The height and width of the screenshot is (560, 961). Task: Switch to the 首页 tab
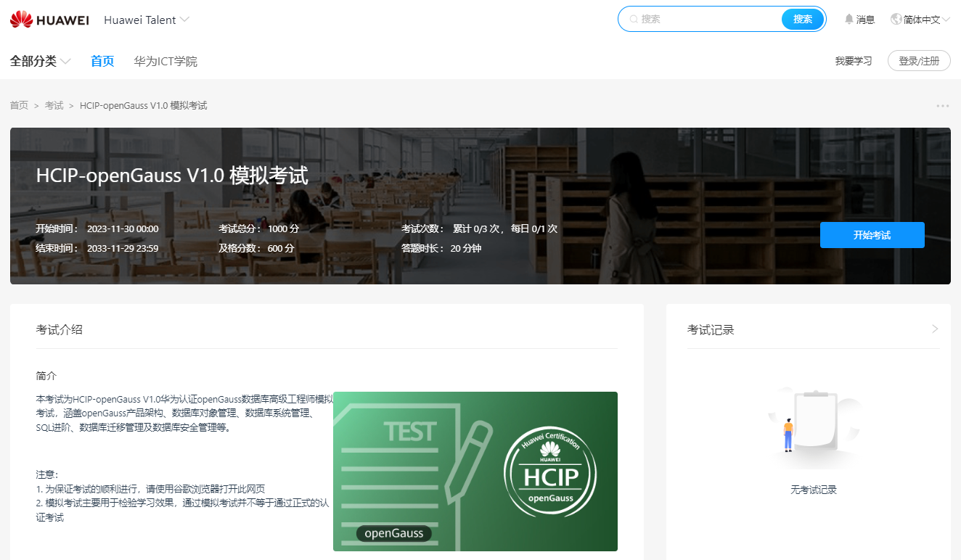[102, 61]
